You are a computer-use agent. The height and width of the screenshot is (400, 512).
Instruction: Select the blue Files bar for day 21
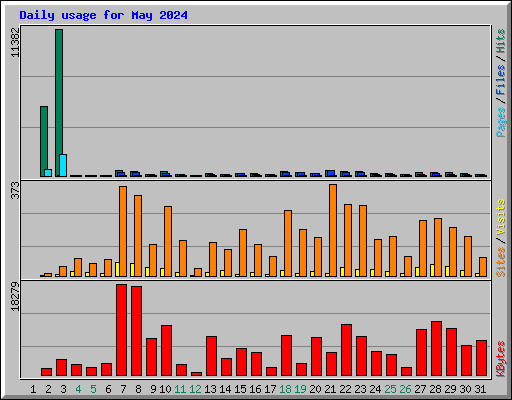click(332, 173)
